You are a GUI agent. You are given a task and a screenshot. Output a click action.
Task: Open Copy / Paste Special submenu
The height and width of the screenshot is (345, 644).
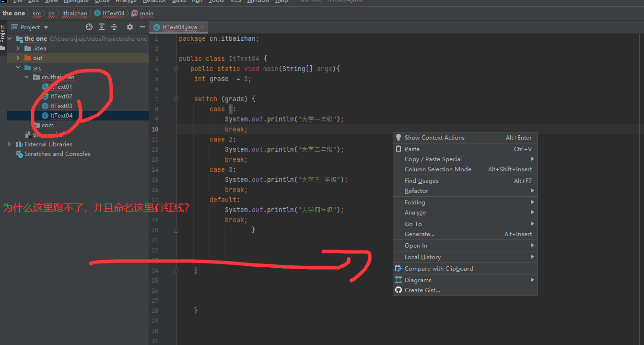(x=465, y=159)
